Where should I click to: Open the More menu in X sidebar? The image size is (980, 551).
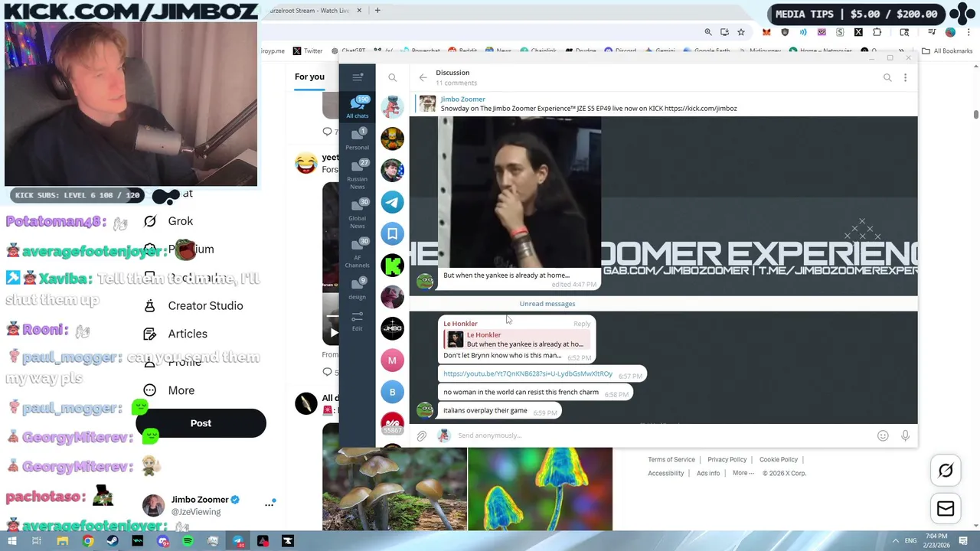tap(169, 390)
